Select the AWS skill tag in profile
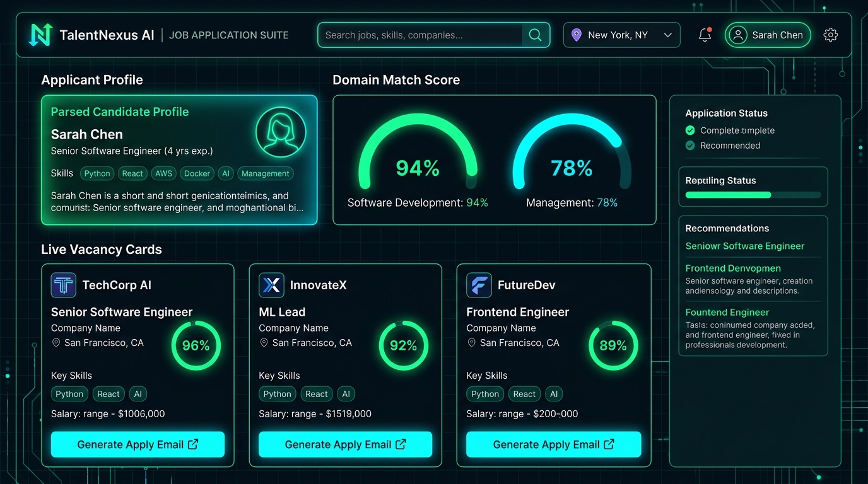 163,173
